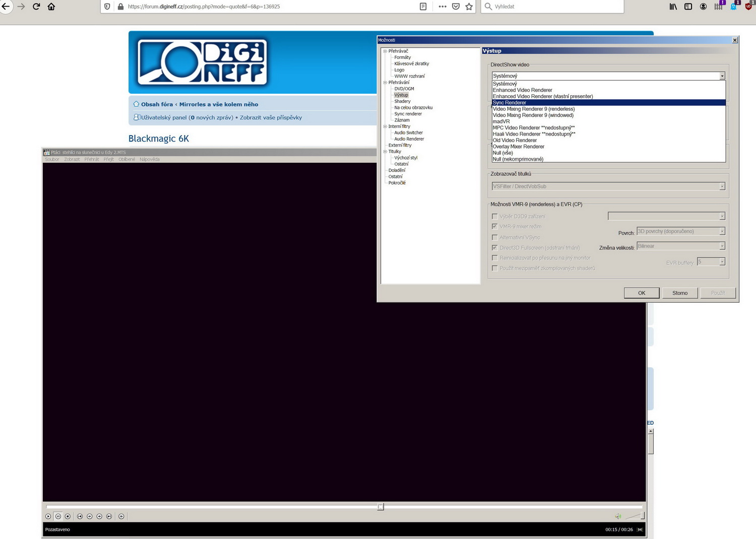Save the page to Pocket
The image size is (756, 539).
(456, 7)
